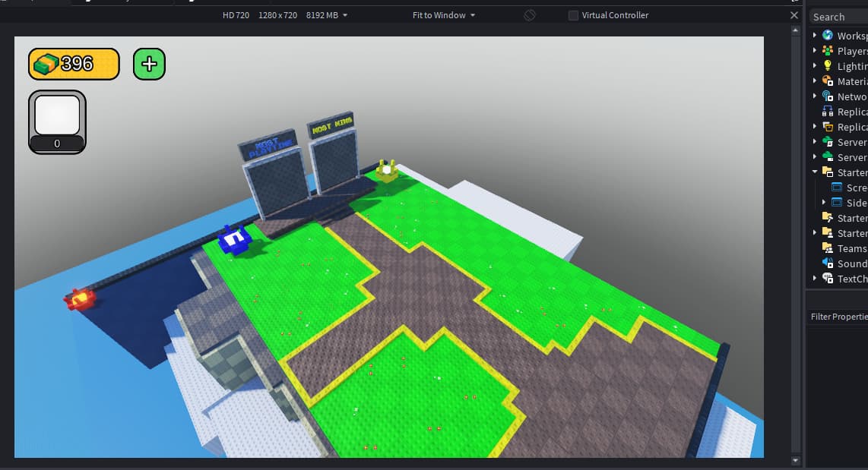Expand the Lighting tree node

[x=814, y=66]
